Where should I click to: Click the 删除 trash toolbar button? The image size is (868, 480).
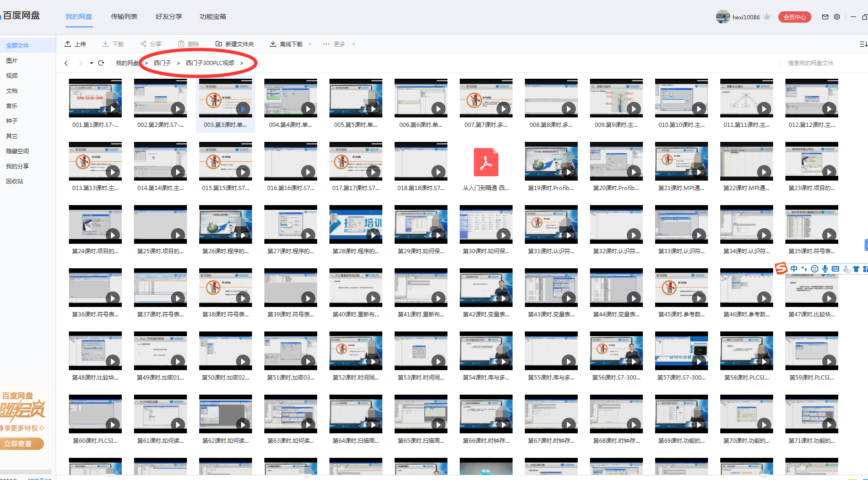(x=189, y=44)
